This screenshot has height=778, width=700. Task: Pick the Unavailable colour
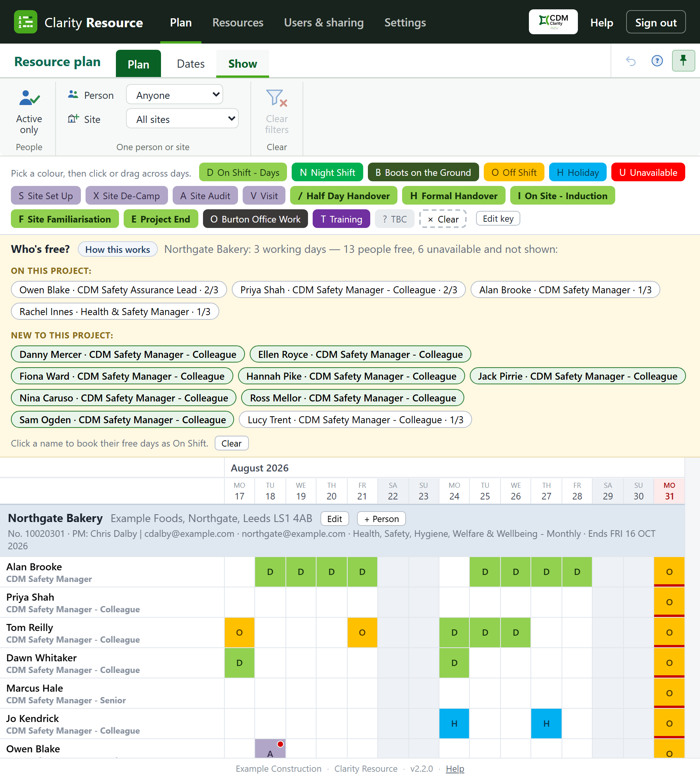pos(648,172)
